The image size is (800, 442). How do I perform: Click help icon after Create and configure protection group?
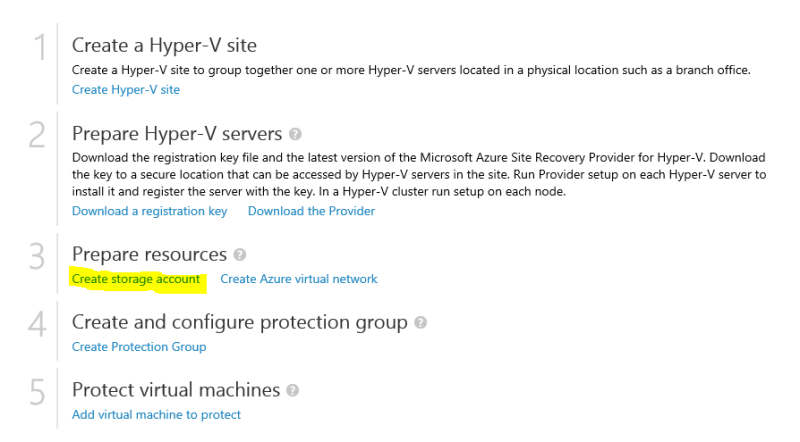421,323
